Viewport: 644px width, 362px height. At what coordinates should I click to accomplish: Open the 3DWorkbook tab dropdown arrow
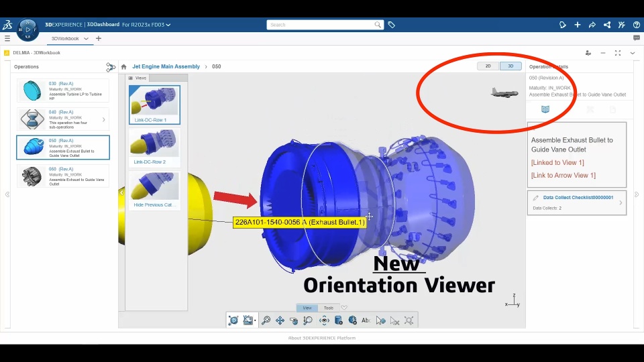pos(86,39)
